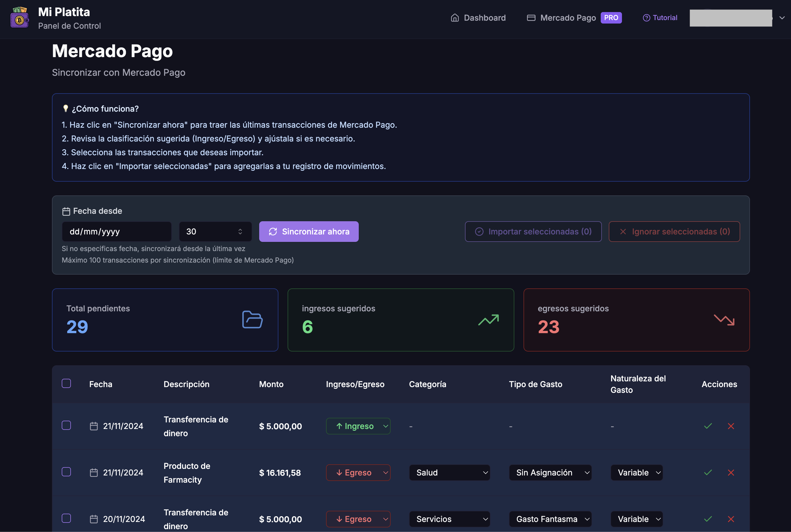The image size is (791, 532).
Task: Reject the 21/11/2024 Ingreso transaction with X
Action: (731, 426)
